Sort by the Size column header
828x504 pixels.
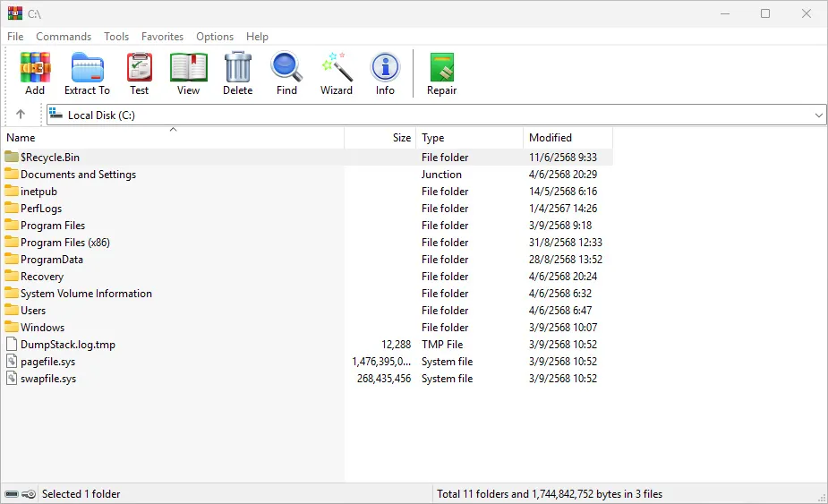pyautogui.click(x=380, y=137)
